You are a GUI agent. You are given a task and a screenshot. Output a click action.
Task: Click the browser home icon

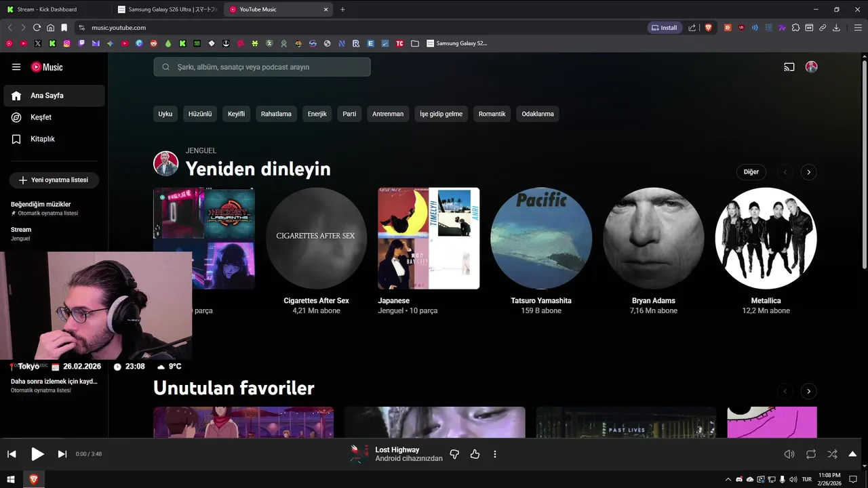click(50, 28)
